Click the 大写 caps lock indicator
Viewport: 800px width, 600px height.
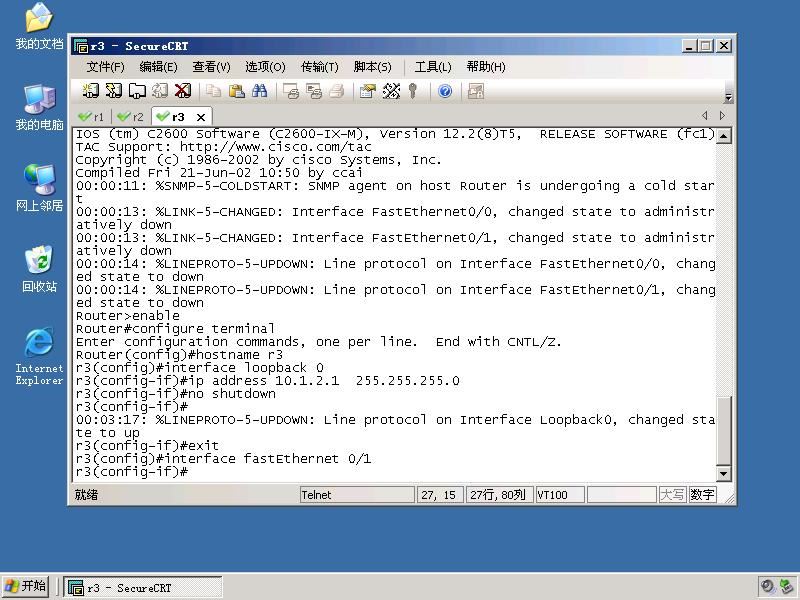tap(672, 495)
